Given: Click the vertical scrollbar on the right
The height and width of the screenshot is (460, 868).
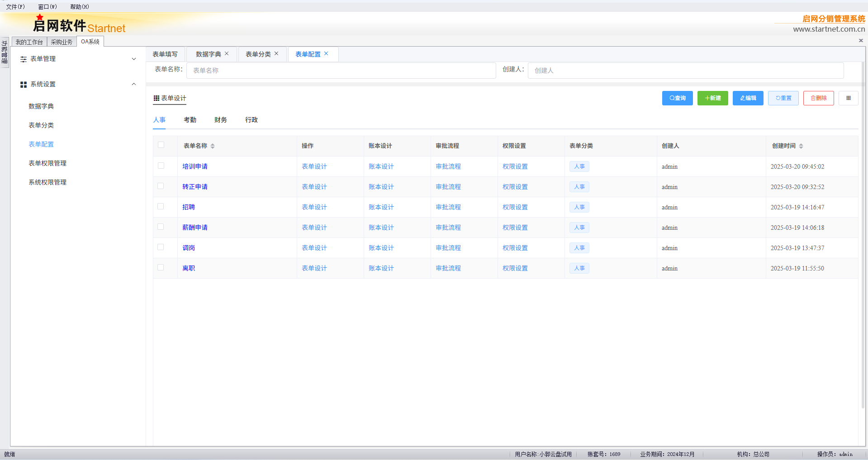Looking at the screenshot, I should 863,235.
